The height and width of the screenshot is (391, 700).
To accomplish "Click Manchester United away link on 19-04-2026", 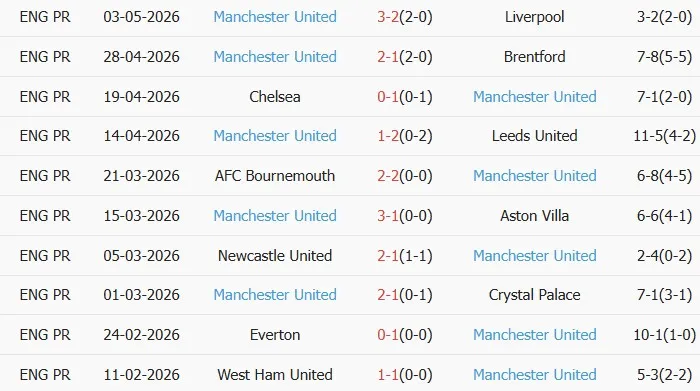I will [x=534, y=96].
